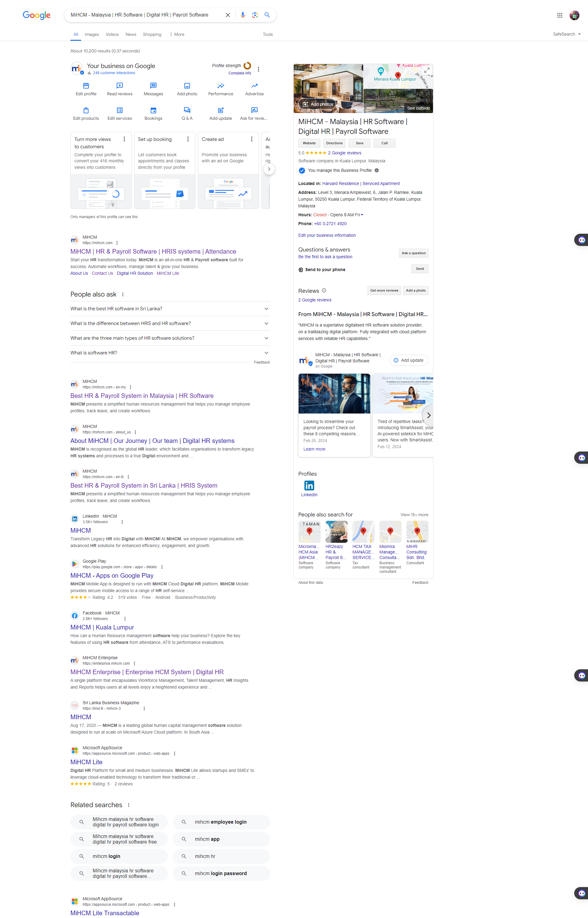Screen dimensions: 588x918
Task: Click Save button in knowledge panel
Action: pos(359,143)
